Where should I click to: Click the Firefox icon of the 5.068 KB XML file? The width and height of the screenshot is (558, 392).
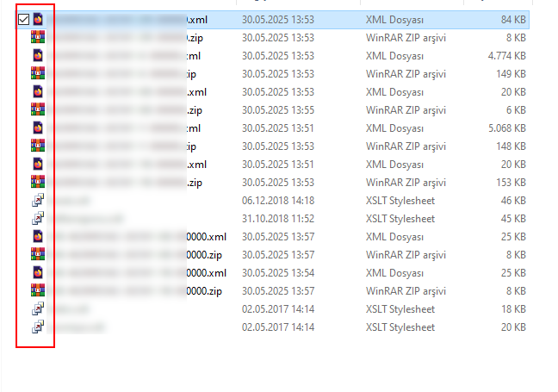(x=38, y=128)
